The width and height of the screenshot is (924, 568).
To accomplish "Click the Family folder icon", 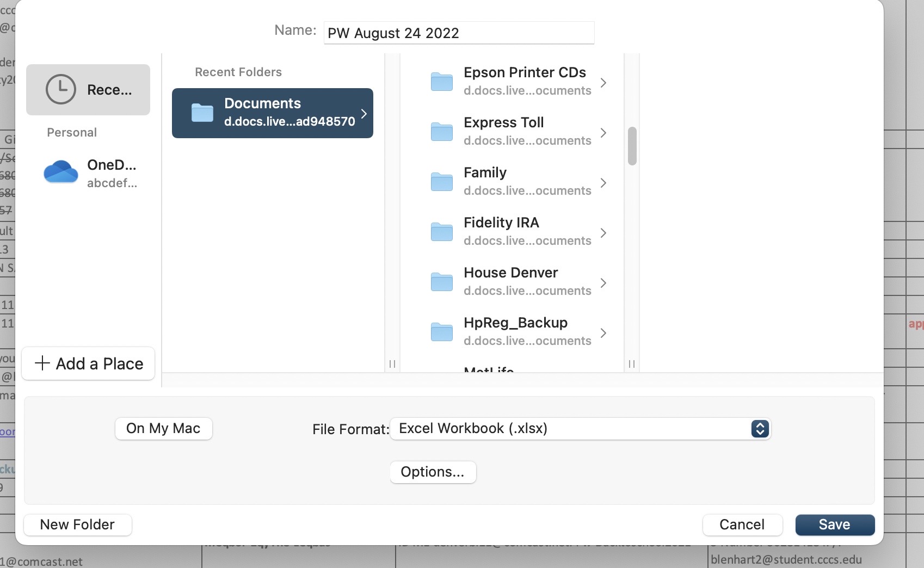I will [x=441, y=182].
